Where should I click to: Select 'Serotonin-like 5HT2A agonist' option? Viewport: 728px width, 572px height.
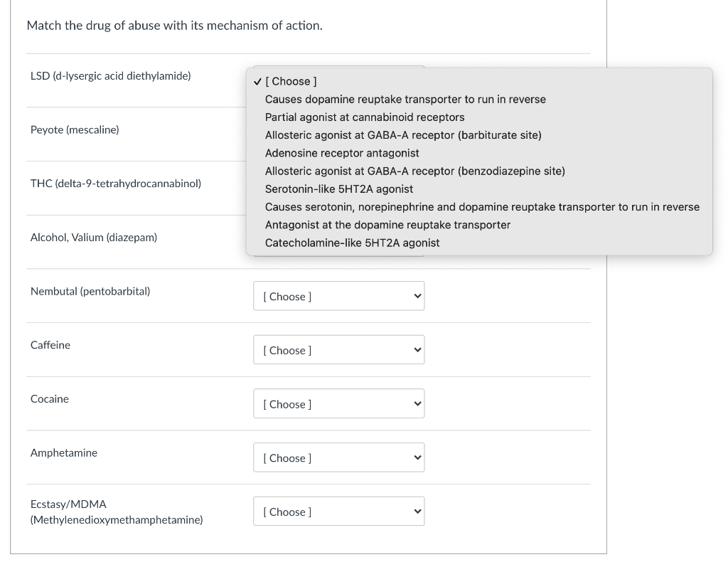click(x=339, y=189)
